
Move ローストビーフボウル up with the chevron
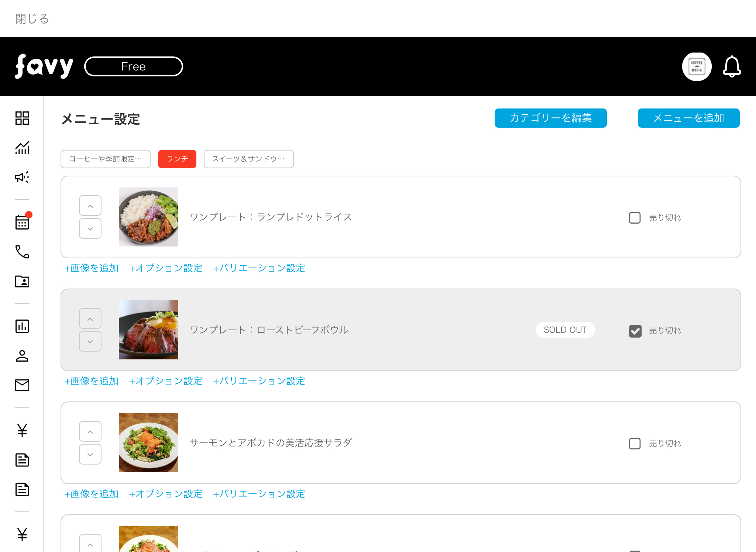pos(90,319)
